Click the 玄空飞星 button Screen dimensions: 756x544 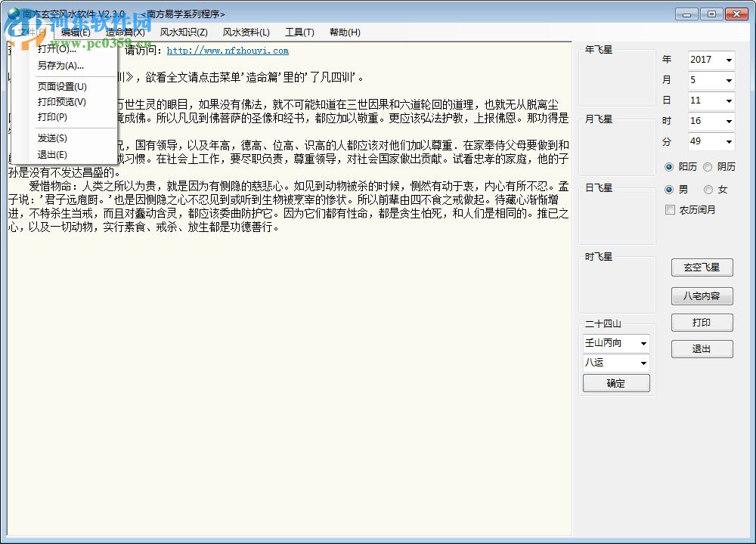pos(702,267)
